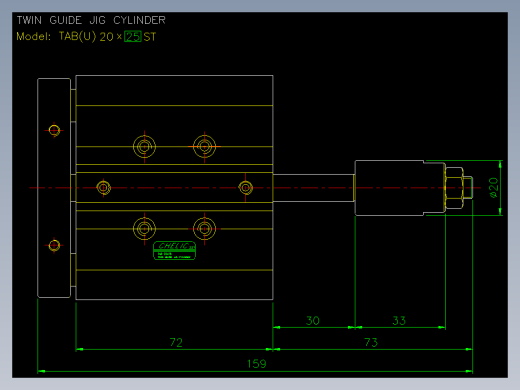
Task: Select the ø20 diameter dimension
Action: (494, 188)
